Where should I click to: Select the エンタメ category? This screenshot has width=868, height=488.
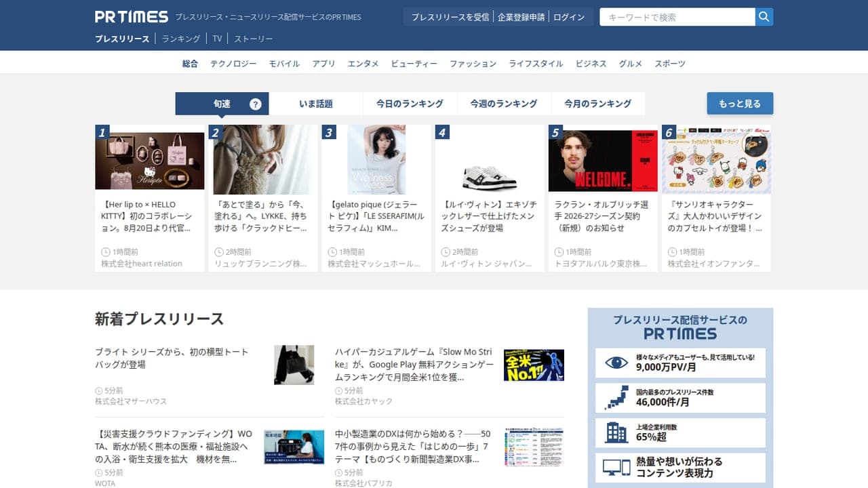363,64
